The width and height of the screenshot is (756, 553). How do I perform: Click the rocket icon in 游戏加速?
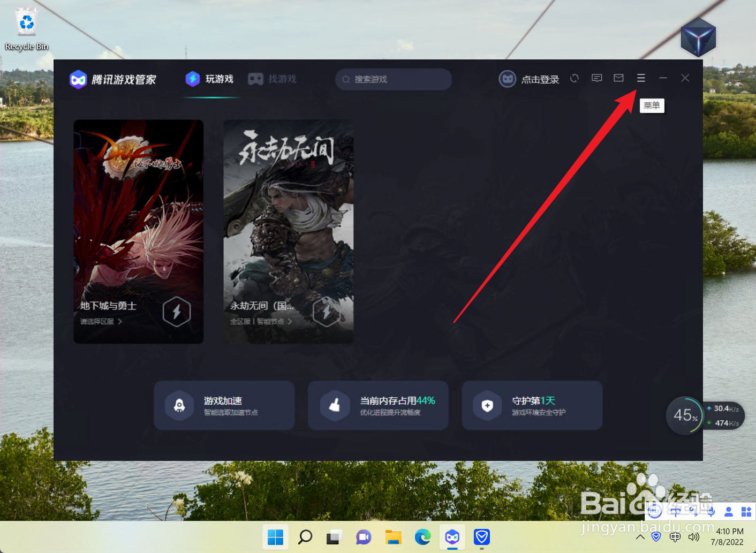click(179, 406)
